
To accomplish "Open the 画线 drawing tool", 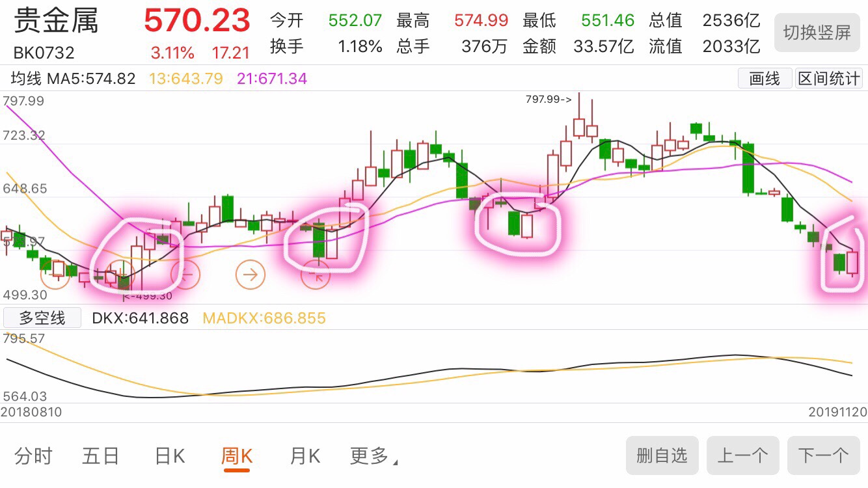I will click(765, 77).
